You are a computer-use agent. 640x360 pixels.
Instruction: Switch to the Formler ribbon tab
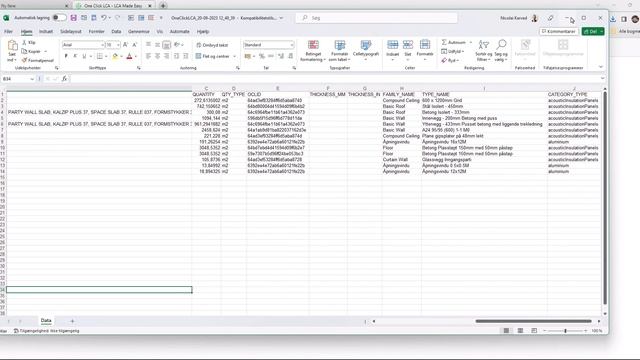(x=97, y=31)
